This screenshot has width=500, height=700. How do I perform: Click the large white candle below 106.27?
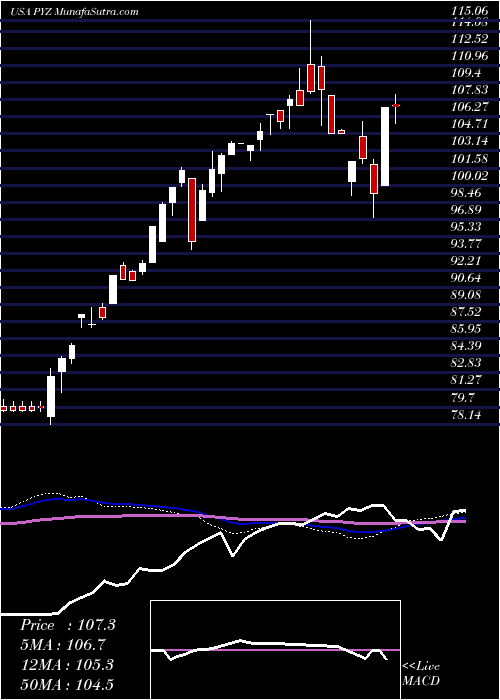(385, 146)
